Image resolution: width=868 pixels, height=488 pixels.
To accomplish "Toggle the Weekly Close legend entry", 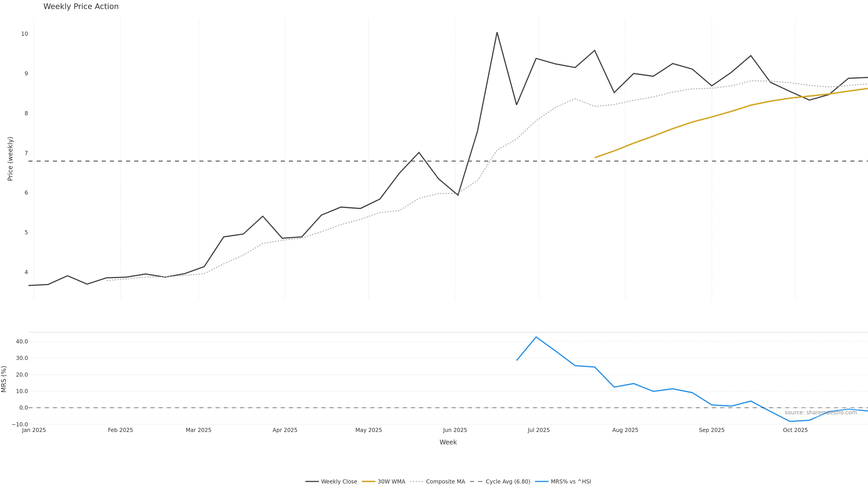I will click(339, 482).
